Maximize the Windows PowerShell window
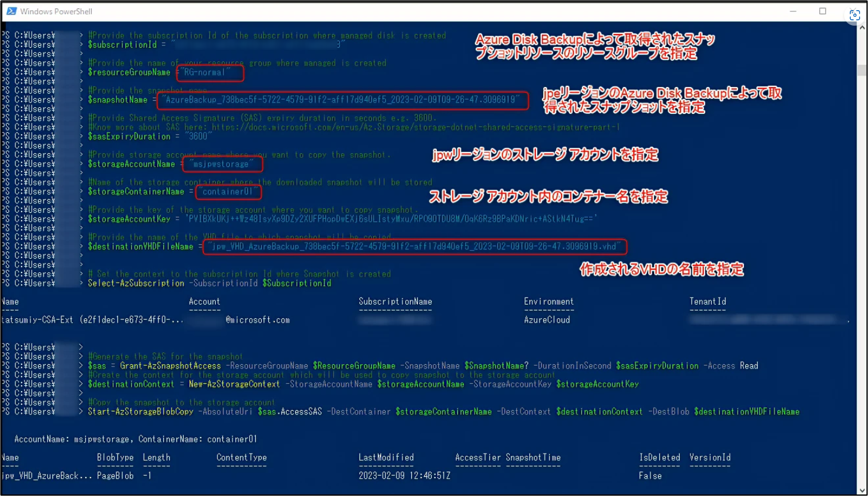This screenshot has width=868, height=496. [x=823, y=11]
